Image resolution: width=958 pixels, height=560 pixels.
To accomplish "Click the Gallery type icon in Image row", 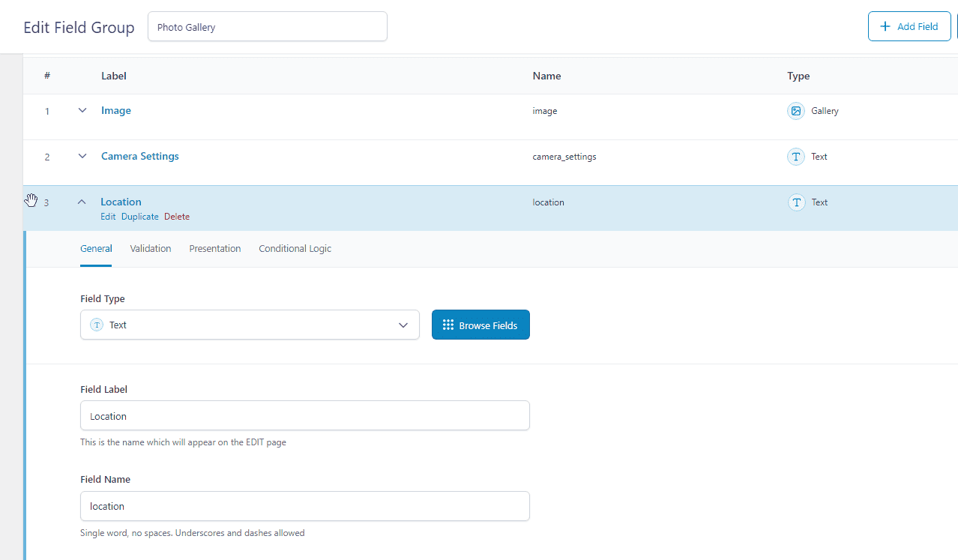I will point(795,111).
